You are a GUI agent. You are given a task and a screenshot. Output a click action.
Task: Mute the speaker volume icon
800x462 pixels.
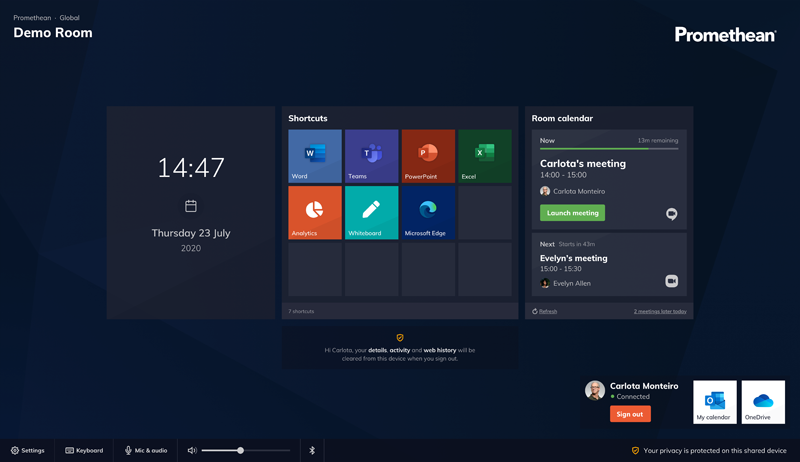tap(192, 450)
